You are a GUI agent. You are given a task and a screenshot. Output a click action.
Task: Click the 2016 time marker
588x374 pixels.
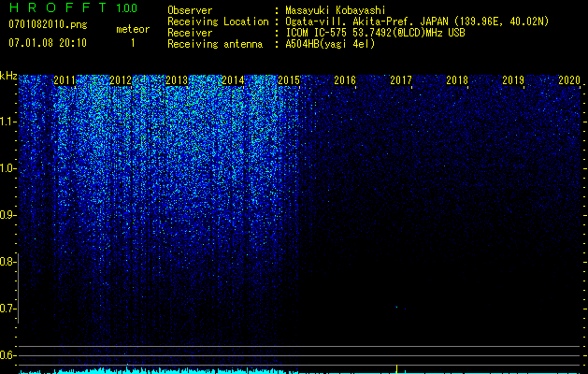point(345,80)
